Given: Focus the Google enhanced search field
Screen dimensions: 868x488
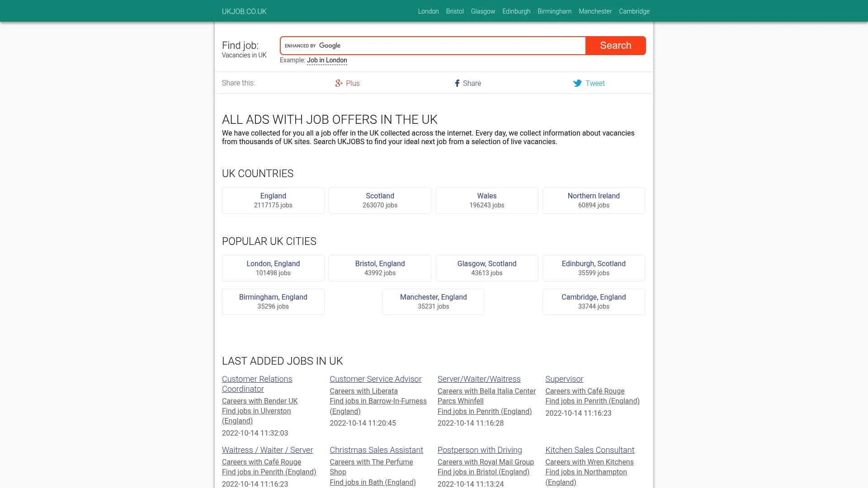Looking at the screenshot, I should click(433, 46).
